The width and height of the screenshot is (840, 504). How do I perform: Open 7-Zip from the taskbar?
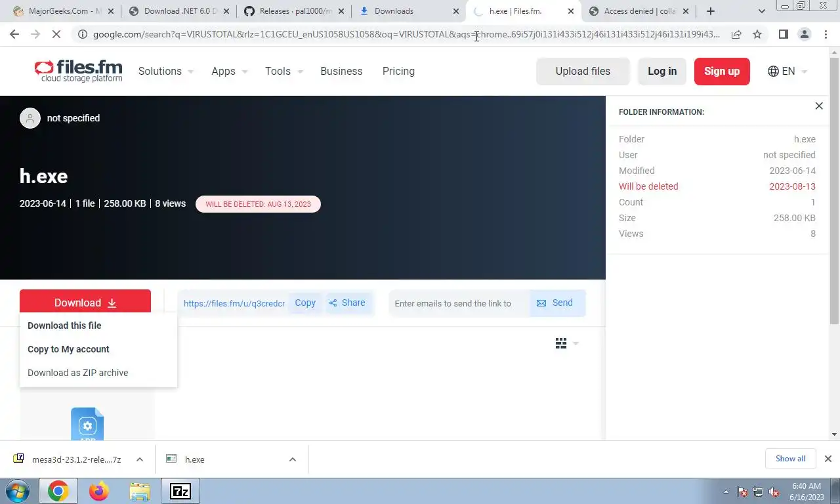pyautogui.click(x=180, y=491)
